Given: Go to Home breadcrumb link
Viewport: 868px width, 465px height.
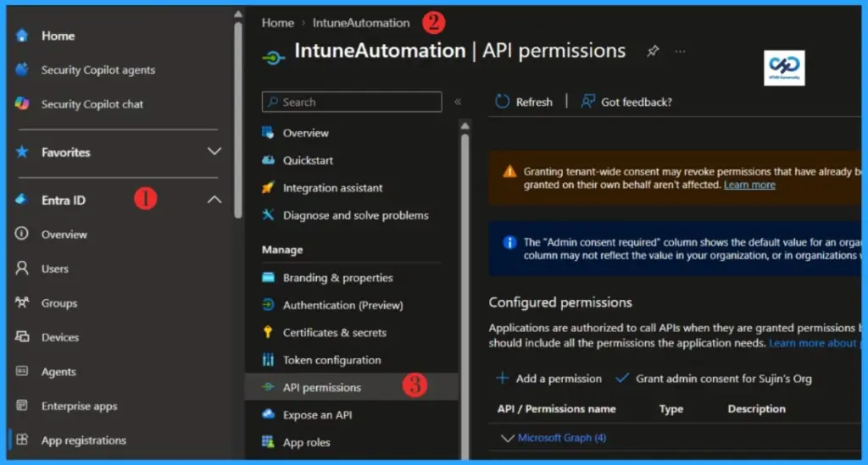Looking at the screenshot, I should (277, 23).
